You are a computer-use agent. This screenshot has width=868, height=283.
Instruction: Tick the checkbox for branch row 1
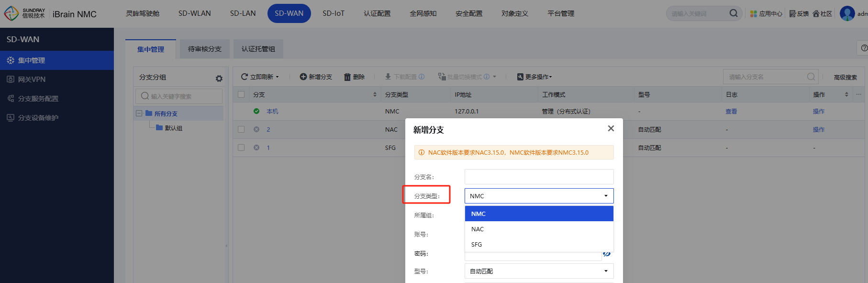[241, 147]
